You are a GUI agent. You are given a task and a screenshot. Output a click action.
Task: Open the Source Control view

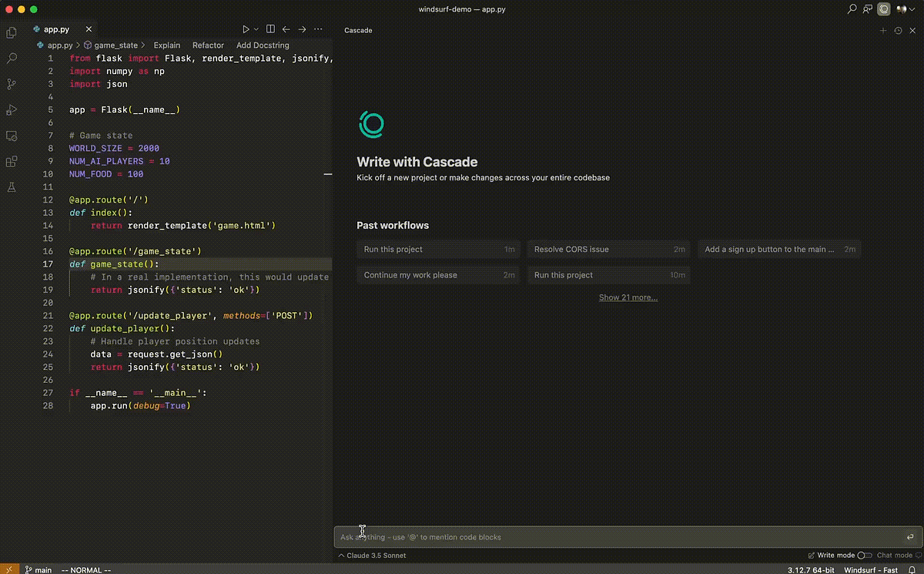point(12,84)
